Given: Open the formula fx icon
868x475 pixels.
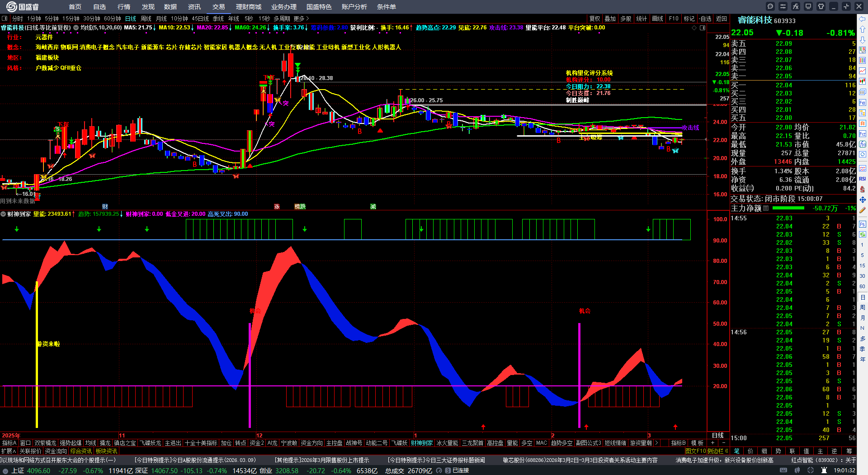Looking at the screenshot, I should 796,6.
